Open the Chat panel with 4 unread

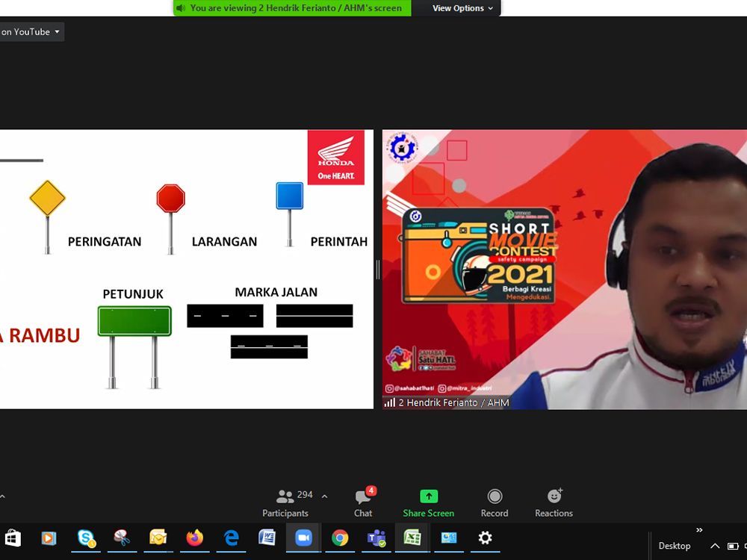tap(364, 503)
